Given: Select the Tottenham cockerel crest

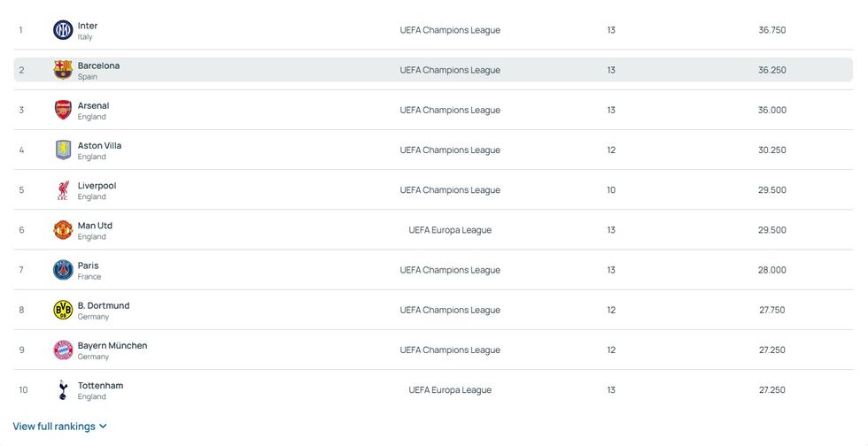Looking at the screenshot, I should click(x=63, y=389).
